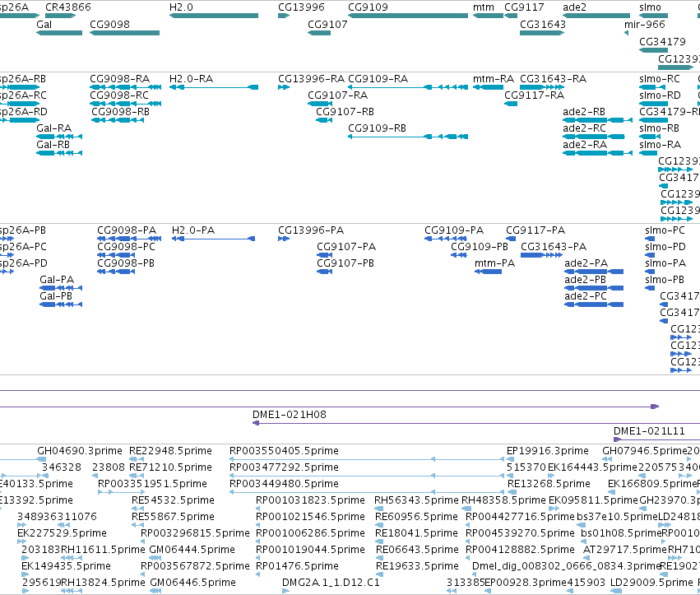Screen dimensions: 700x595
Task: Select protein CG9098-PA
Action: [x=129, y=239]
